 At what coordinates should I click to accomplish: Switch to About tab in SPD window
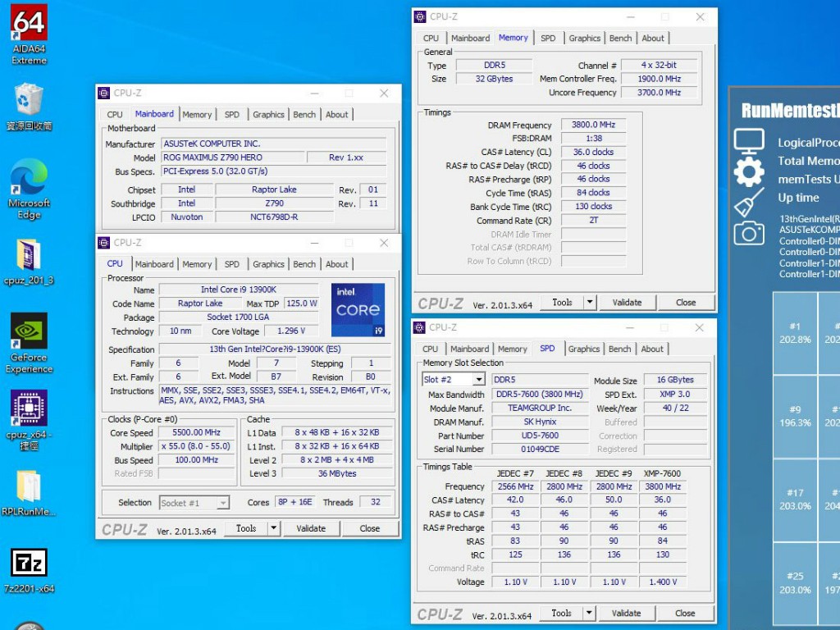click(652, 349)
